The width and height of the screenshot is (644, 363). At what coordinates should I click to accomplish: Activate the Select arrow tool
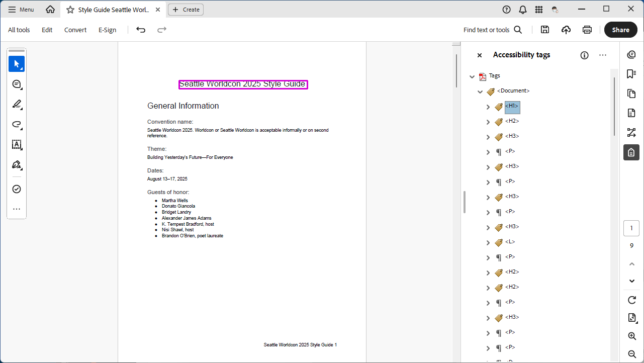click(x=17, y=64)
